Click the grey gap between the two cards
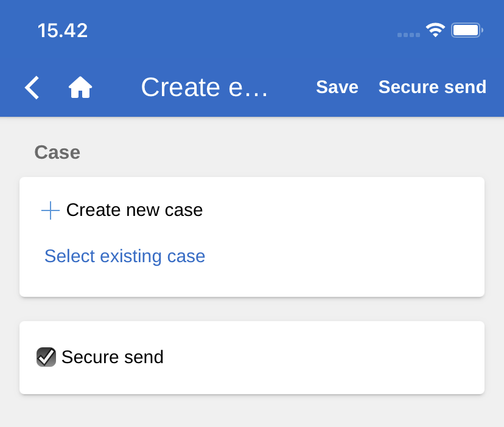The image size is (504, 427). click(x=252, y=309)
